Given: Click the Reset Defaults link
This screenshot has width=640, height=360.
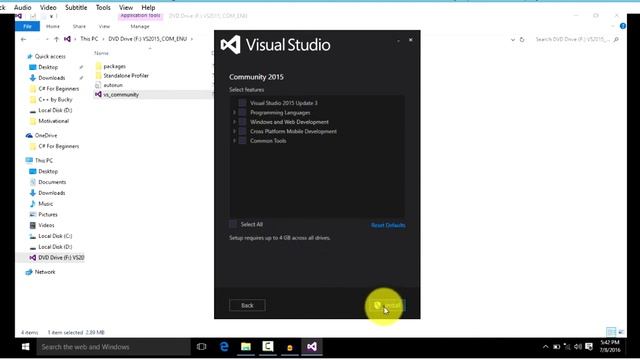Looking at the screenshot, I should (x=388, y=225).
